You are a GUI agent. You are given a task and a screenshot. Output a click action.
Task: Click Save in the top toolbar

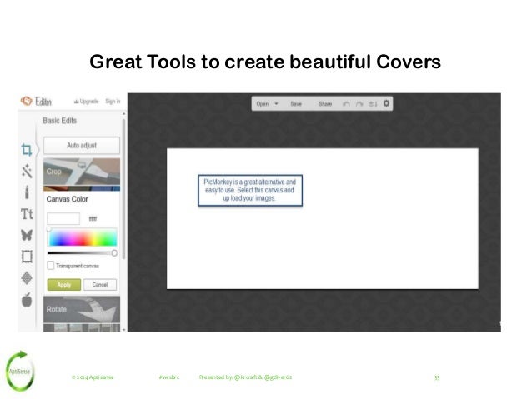coord(296,104)
